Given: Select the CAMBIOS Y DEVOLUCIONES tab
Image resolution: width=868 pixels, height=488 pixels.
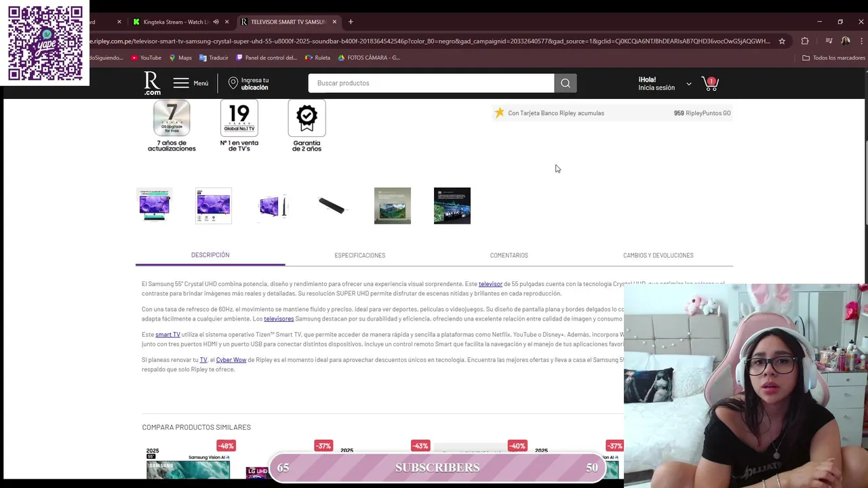Looking at the screenshot, I should (658, 256).
